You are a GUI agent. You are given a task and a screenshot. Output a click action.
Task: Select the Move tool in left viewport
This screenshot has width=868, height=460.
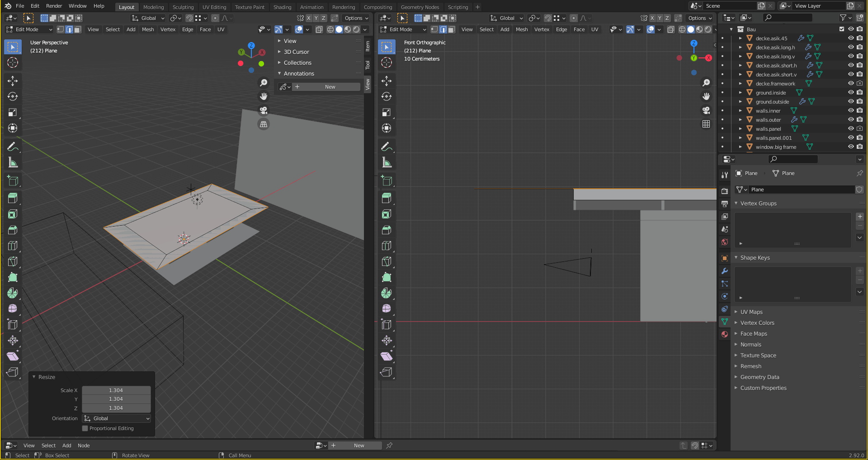tap(13, 81)
